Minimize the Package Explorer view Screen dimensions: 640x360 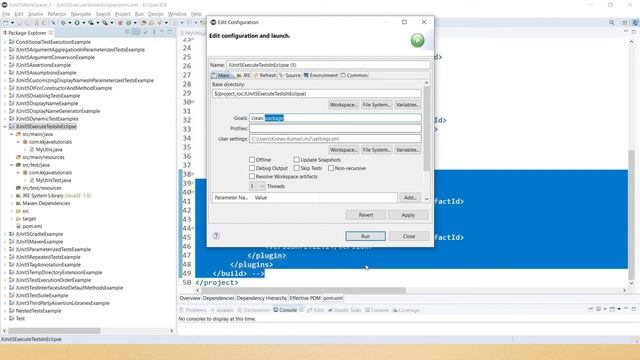pyautogui.click(x=162, y=32)
